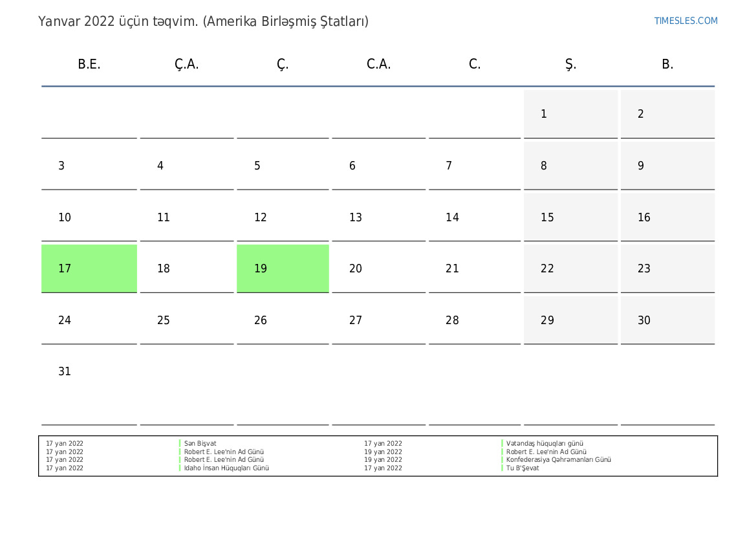Click the Sən Bişvat holiday entry

[200, 444]
